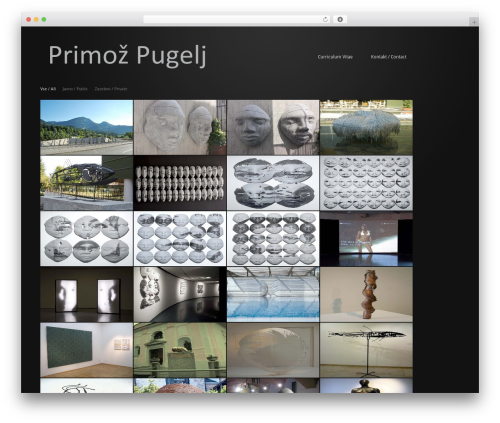Click the download icon beside address bar
The height and width of the screenshot is (423, 500).
click(340, 19)
